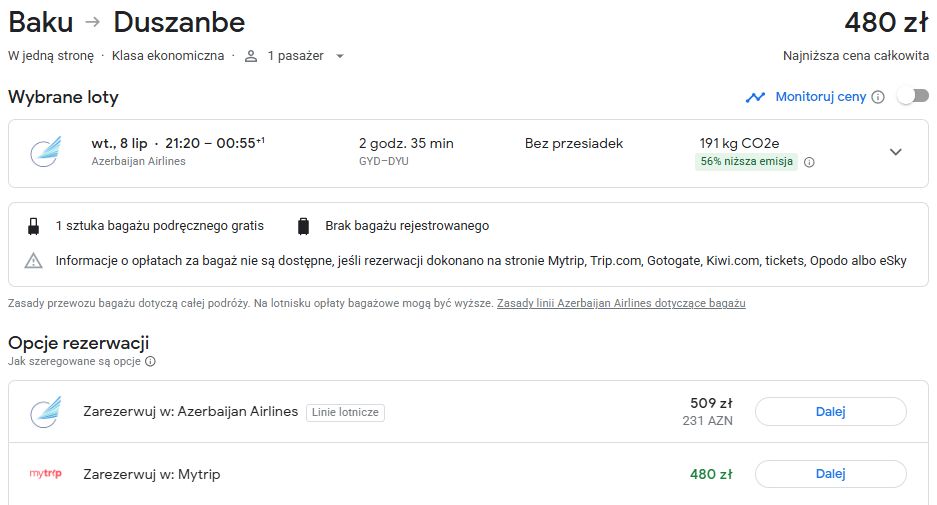Viewport: 937px width, 505px height.
Task: Enable the Monitoruj ceny toggle switch
Action: (913, 96)
